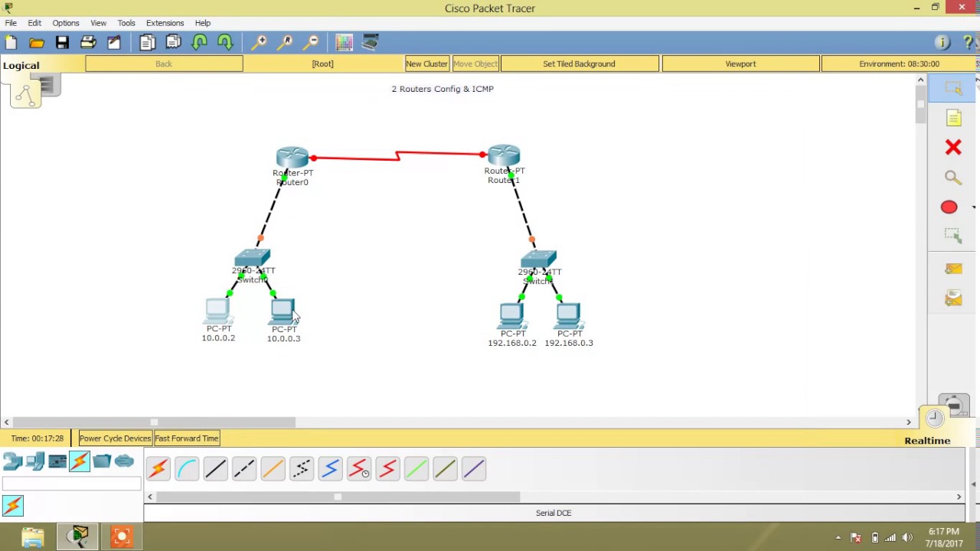Pick the red Serial DTE cable
The width and height of the screenshot is (980, 551).
(x=387, y=468)
